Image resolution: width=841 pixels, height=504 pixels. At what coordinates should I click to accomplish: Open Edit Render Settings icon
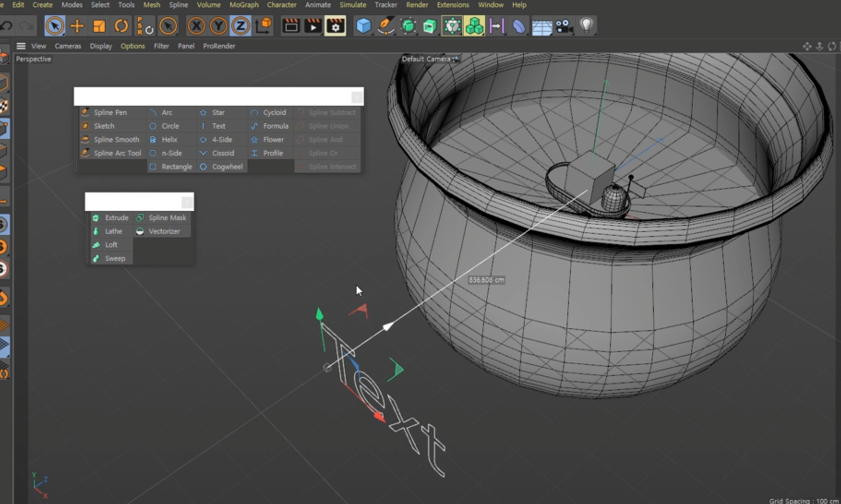335,26
